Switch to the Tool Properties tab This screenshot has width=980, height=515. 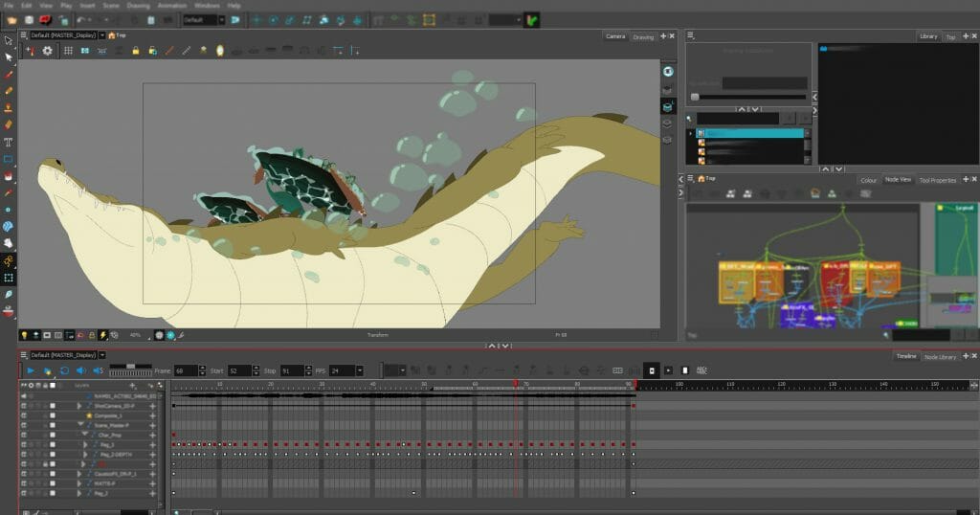937,180
